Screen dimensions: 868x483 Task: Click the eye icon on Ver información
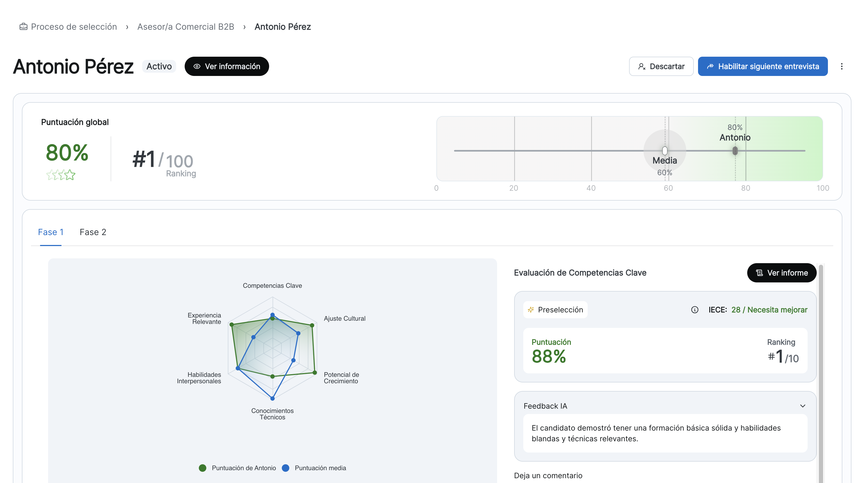[x=197, y=66]
